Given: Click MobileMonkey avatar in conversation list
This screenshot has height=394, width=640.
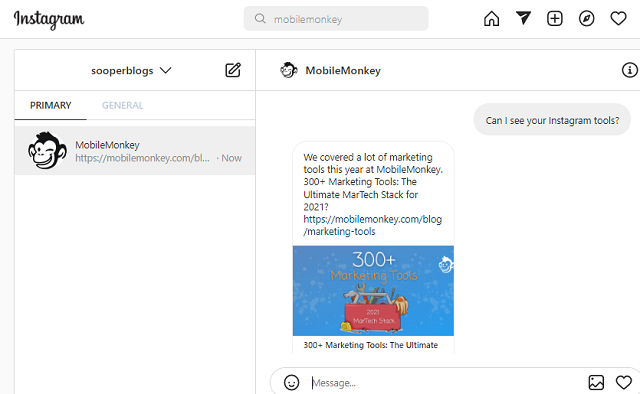Looking at the screenshot, I should coord(47,151).
